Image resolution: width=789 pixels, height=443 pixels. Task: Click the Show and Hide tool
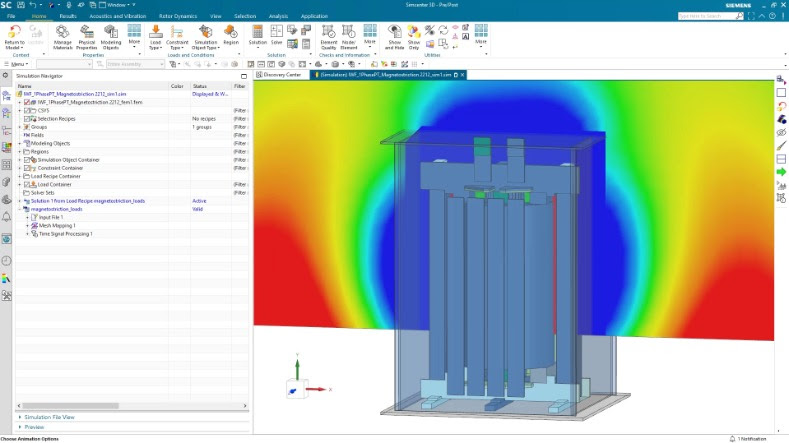394,37
